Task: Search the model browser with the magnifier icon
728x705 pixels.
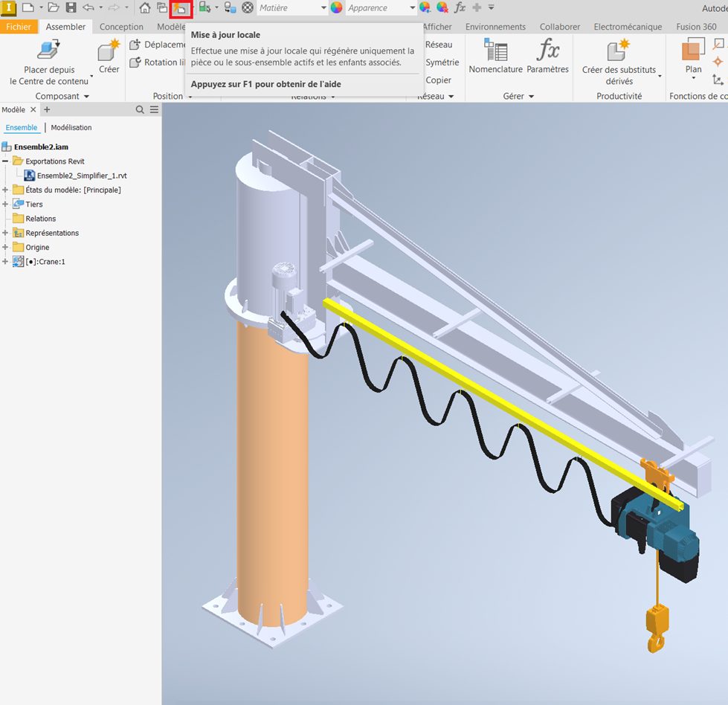Action: (140, 109)
